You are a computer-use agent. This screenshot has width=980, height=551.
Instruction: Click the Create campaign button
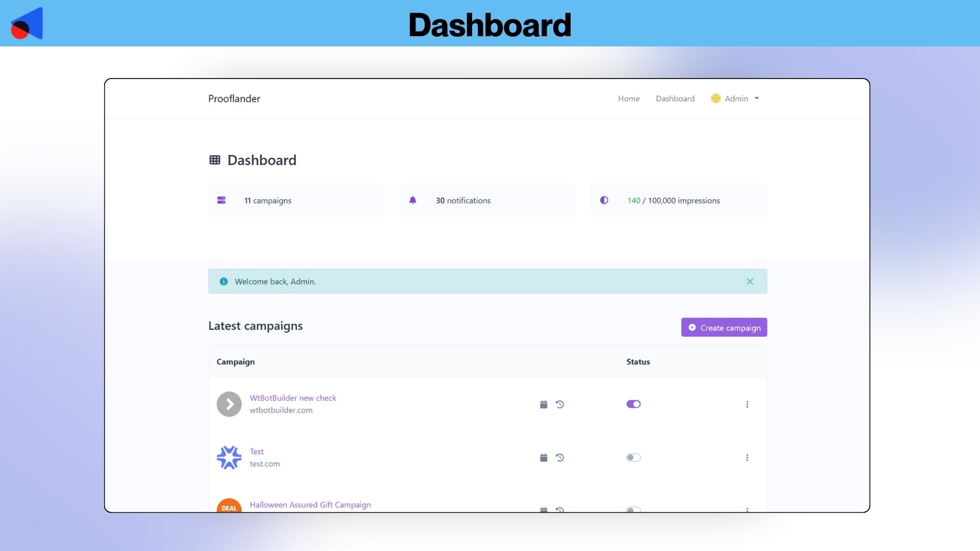click(x=724, y=328)
